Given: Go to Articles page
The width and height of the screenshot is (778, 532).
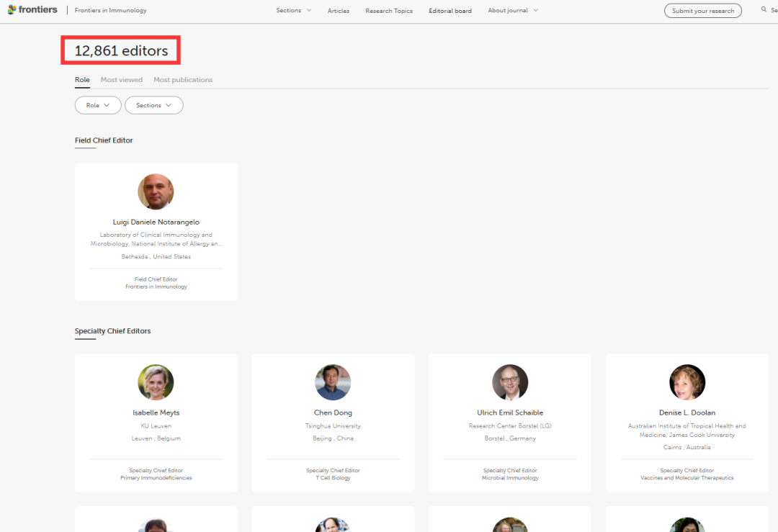Looking at the screenshot, I should [339, 11].
